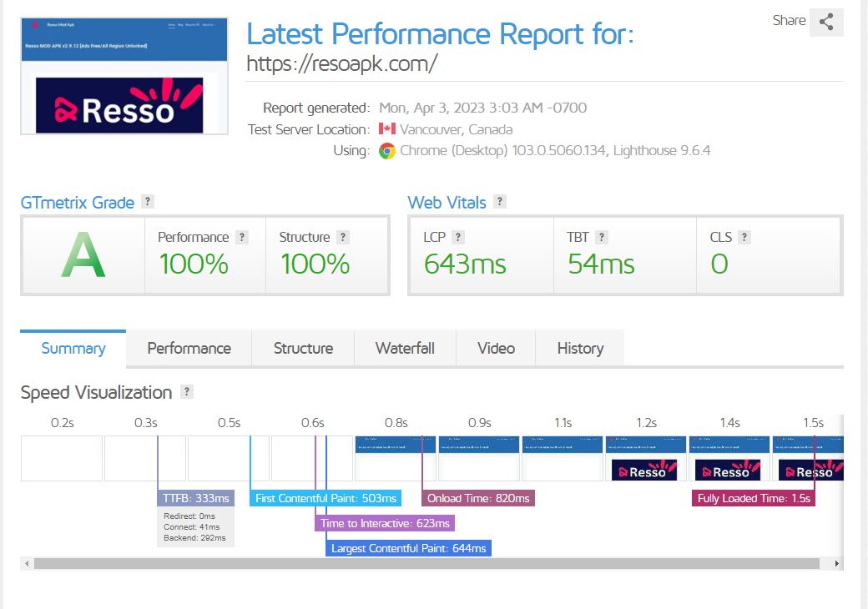Image resolution: width=868 pixels, height=609 pixels.
Task: Open the Video tab
Action: tap(496, 347)
